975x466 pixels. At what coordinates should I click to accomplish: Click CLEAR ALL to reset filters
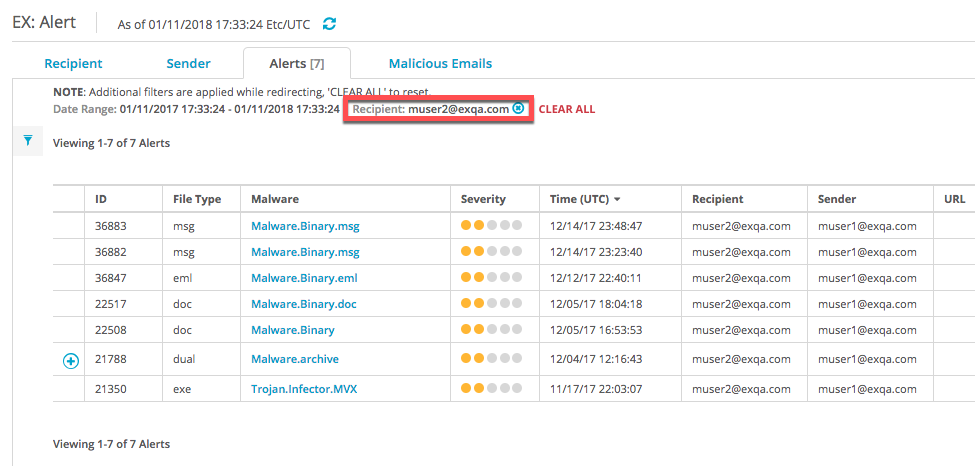coord(566,110)
